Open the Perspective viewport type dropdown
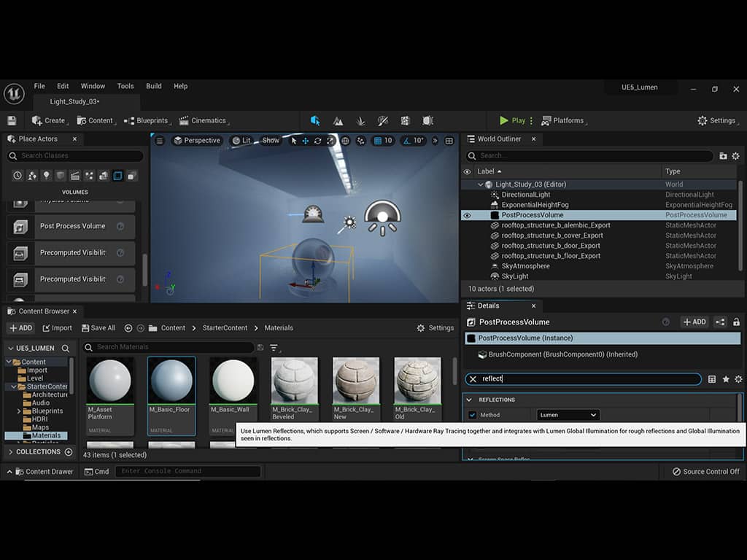The height and width of the screenshot is (560, 747). click(197, 141)
